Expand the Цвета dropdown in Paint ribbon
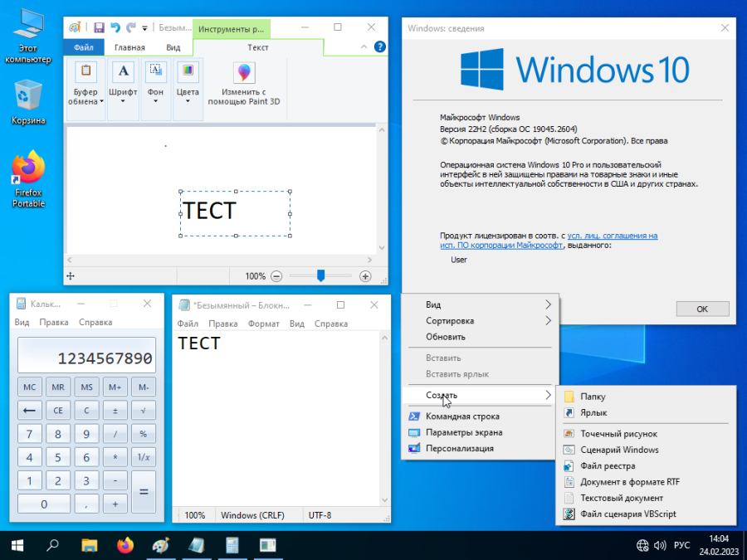747x560 pixels. [x=188, y=89]
